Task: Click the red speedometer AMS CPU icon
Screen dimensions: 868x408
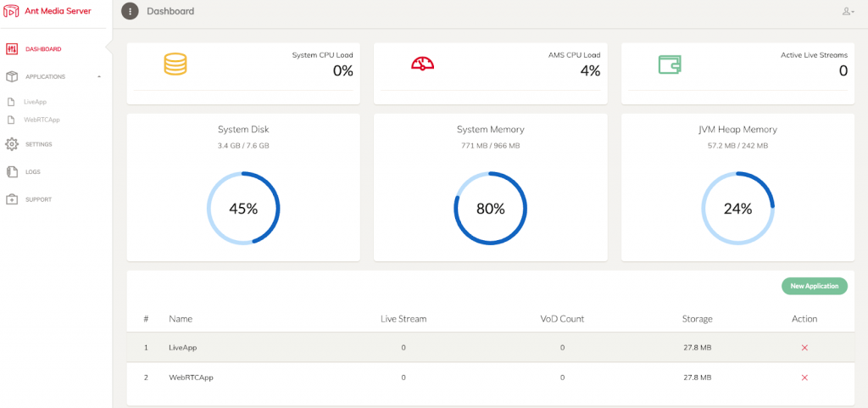Action: pos(422,63)
